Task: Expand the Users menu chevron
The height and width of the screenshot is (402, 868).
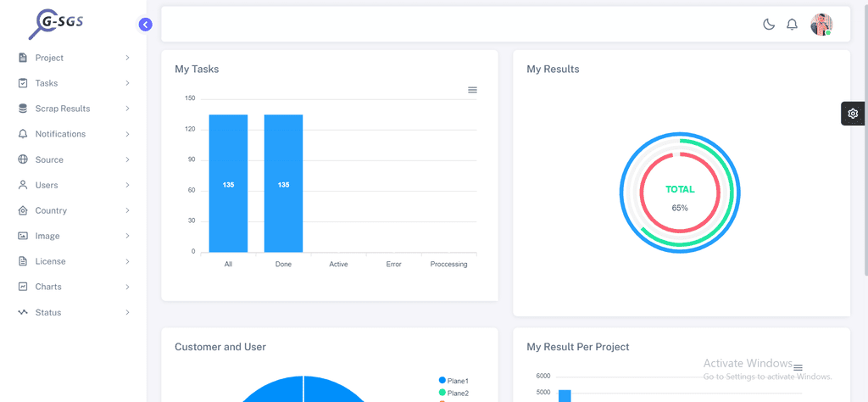Action: point(127,185)
